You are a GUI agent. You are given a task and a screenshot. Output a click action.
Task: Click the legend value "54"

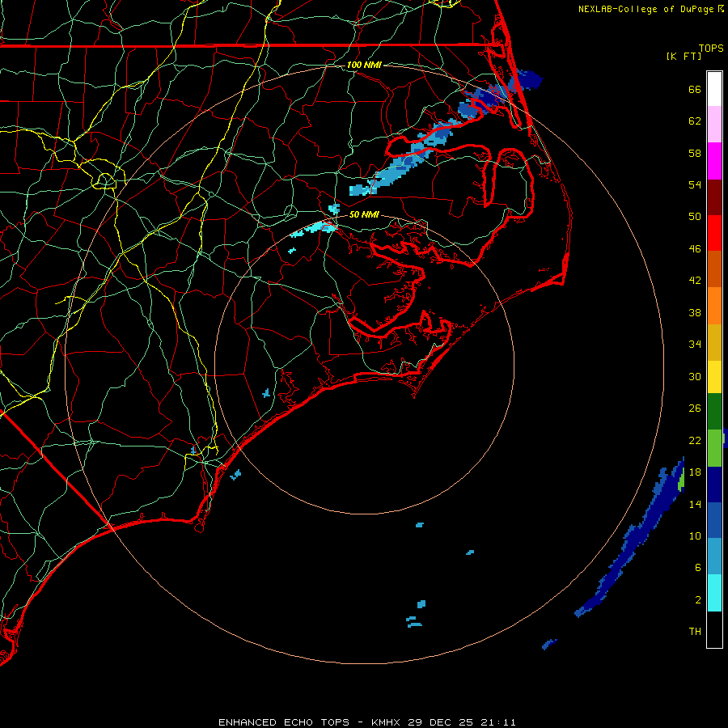pyautogui.click(x=695, y=184)
